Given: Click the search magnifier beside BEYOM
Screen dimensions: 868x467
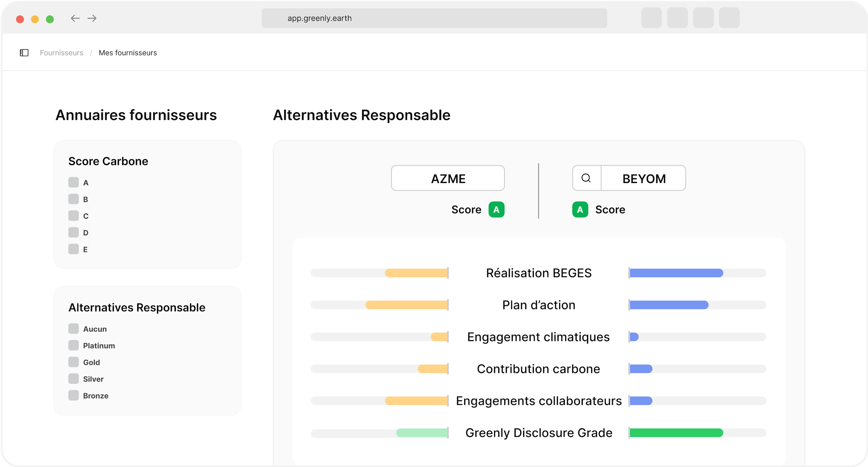Looking at the screenshot, I should [x=586, y=178].
